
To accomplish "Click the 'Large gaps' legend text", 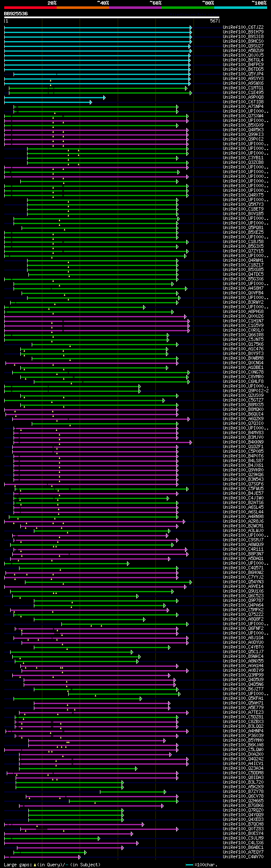I will point(52,865).
